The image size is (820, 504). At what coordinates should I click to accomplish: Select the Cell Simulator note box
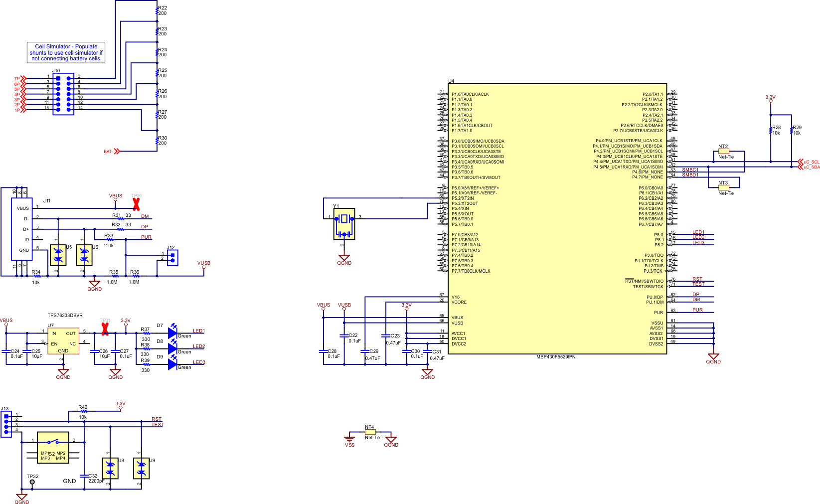click(x=65, y=52)
